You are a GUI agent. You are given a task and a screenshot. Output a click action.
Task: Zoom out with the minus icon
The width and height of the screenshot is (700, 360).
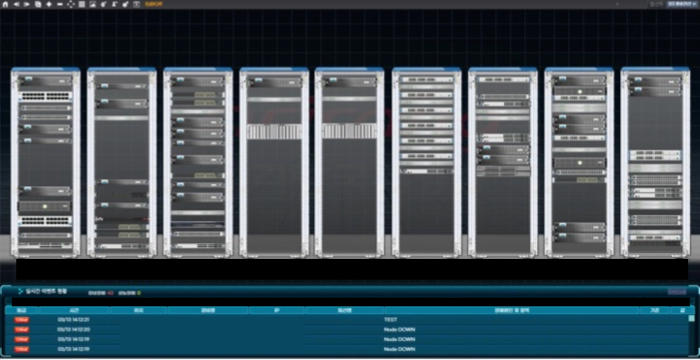tap(60, 4)
